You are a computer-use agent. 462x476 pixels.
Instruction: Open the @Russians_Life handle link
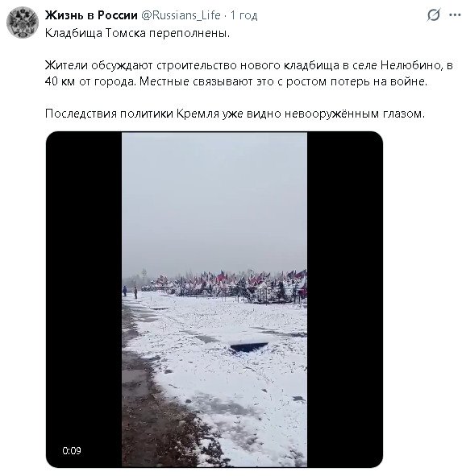(181, 15)
